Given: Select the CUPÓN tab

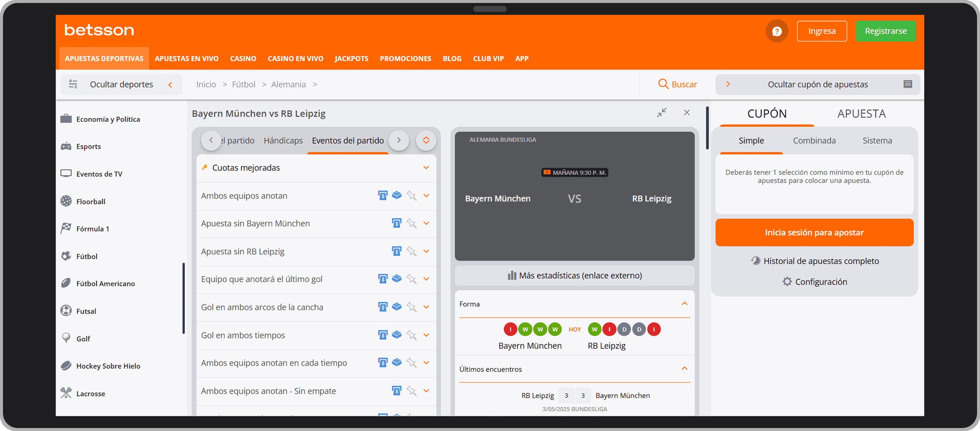Looking at the screenshot, I should 767,113.
